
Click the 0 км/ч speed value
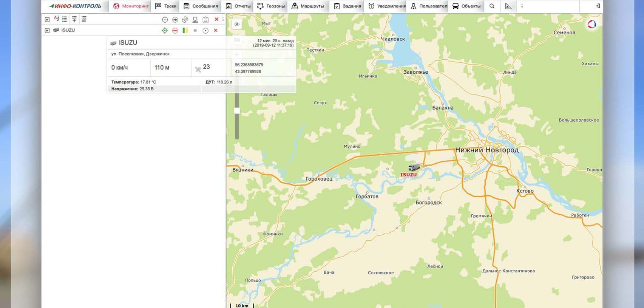[x=119, y=68]
